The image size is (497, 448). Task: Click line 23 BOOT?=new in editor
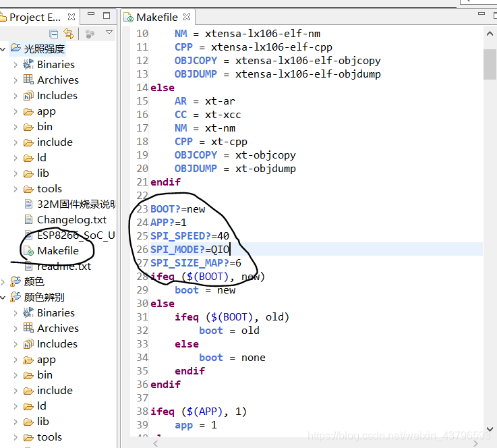[x=178, y=209]
